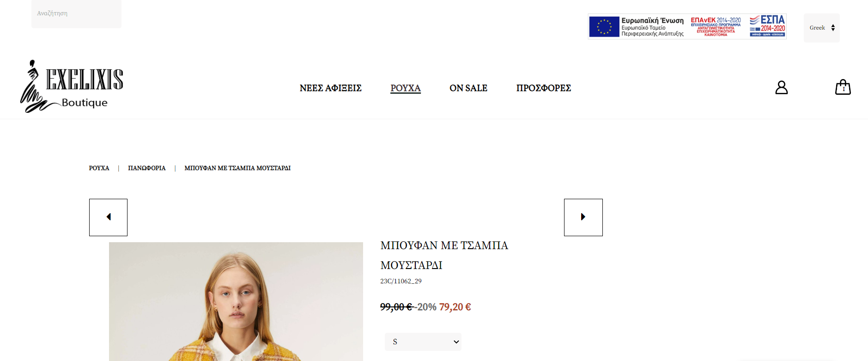Click the European Union ESPA banner

687,26
